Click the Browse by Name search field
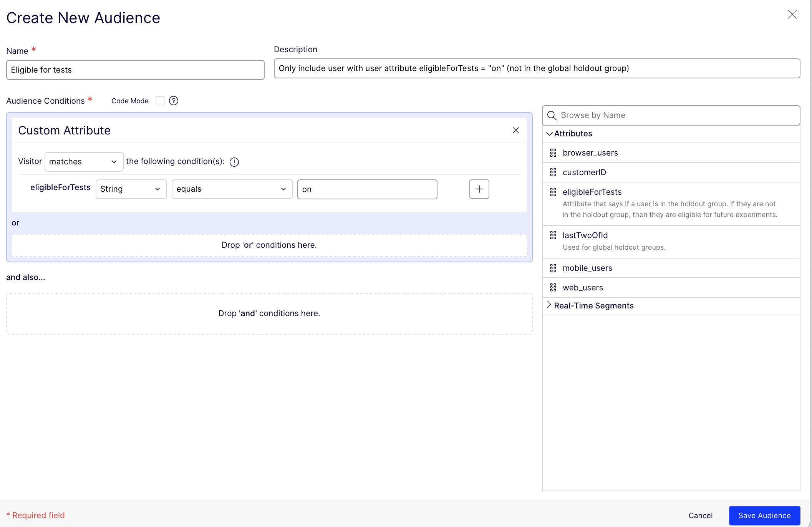Screen dimensions: 812x527 click(676, 115)
